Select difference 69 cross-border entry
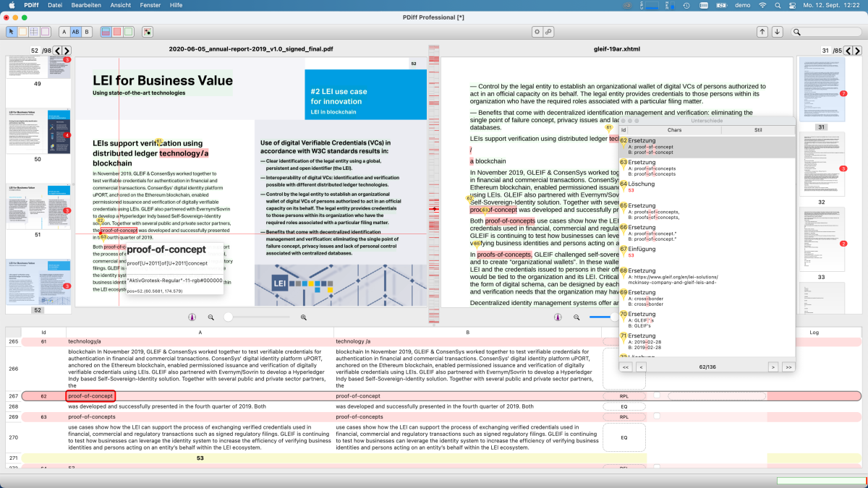Image resolution: width=868 pixels, height=488 pixels. (707, 298)
